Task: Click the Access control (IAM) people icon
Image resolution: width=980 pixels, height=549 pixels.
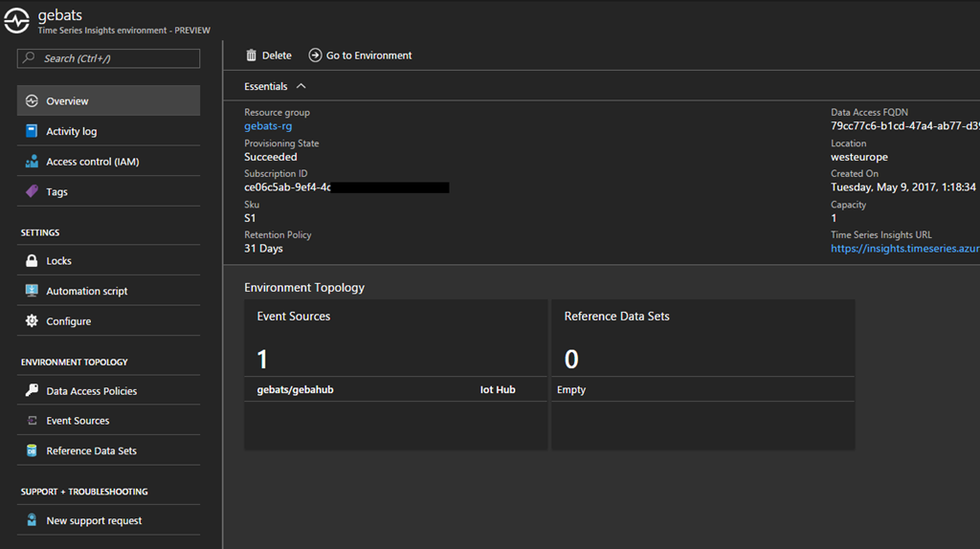Action: (32, 162)
